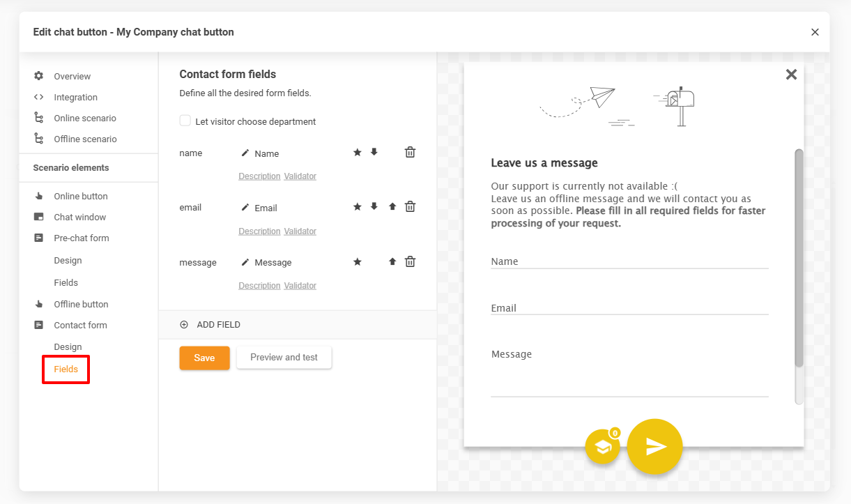Toggle required star for message field
This screenshot has width=851, height=504.
pos(358,261)
